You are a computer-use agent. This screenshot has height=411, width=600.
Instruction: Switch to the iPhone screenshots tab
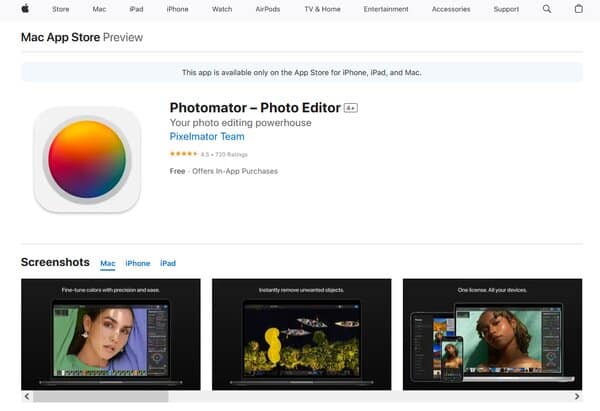[138, 263]
